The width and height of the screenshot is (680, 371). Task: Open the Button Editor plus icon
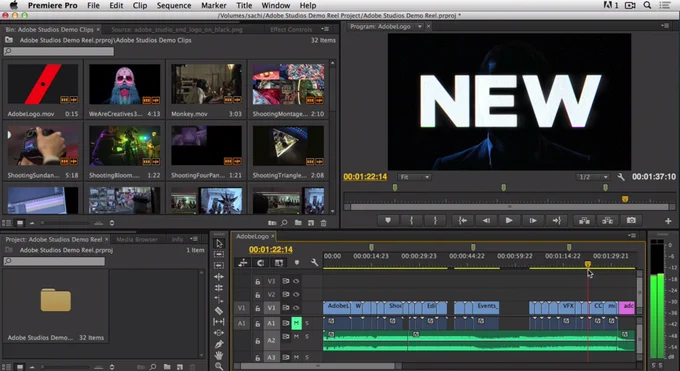(x=668, y=221)
